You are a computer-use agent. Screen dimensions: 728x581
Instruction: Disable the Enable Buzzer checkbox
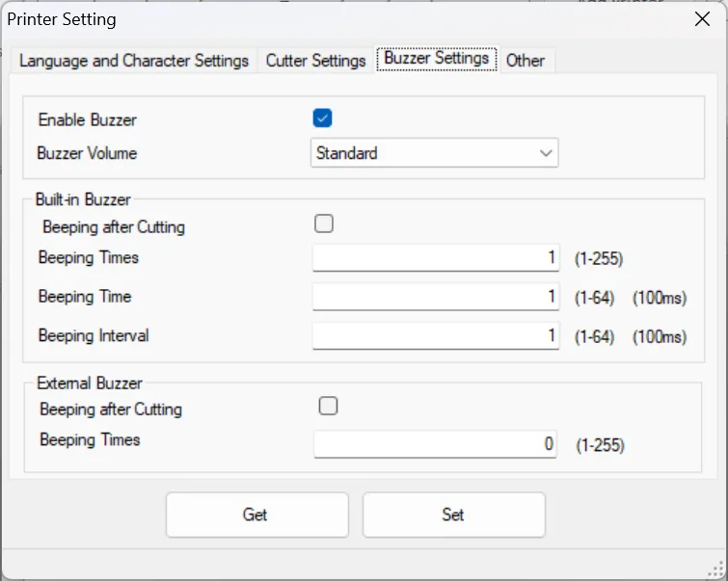(x=323, y=119)
